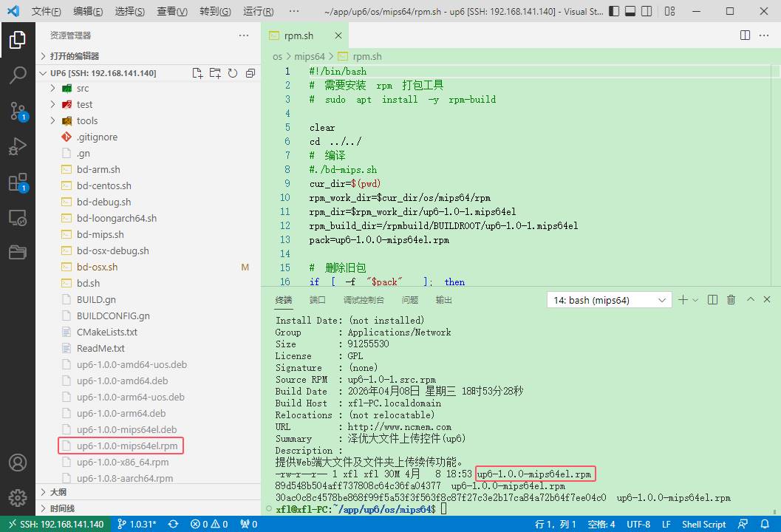Expand the tools folder
The width and height of the screenshot is (781, 532).
tap(86, 120)
